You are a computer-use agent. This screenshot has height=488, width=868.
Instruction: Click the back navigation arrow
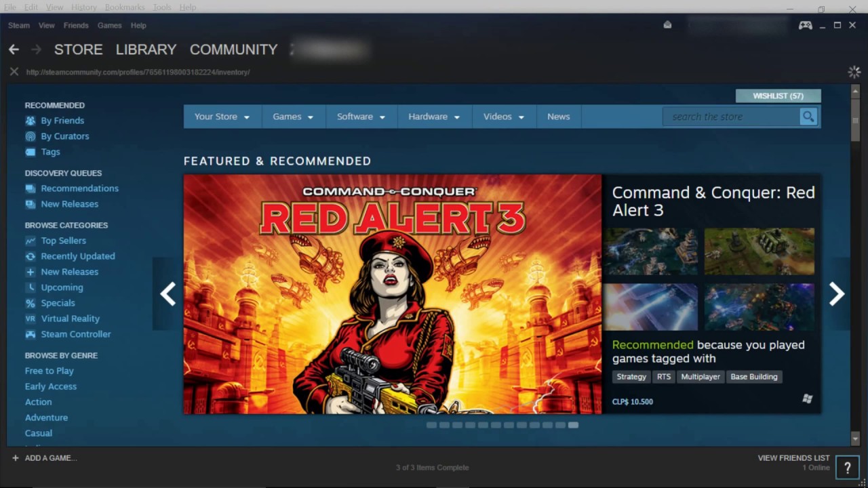(14, 49)
